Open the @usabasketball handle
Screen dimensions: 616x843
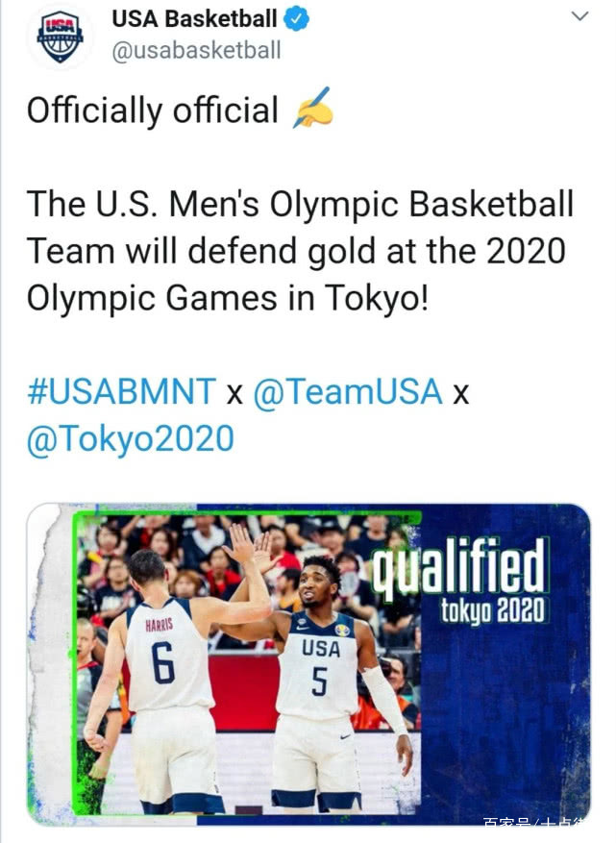(x=196, y=51)
